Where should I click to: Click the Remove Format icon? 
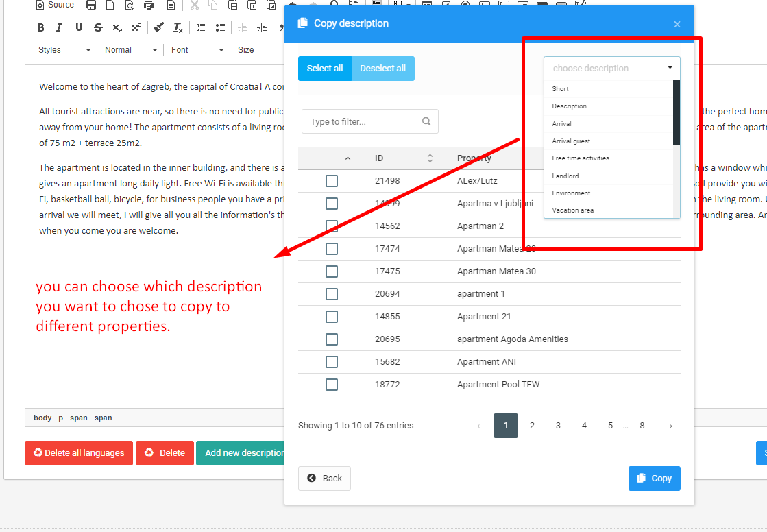click(x=178, y=27)
